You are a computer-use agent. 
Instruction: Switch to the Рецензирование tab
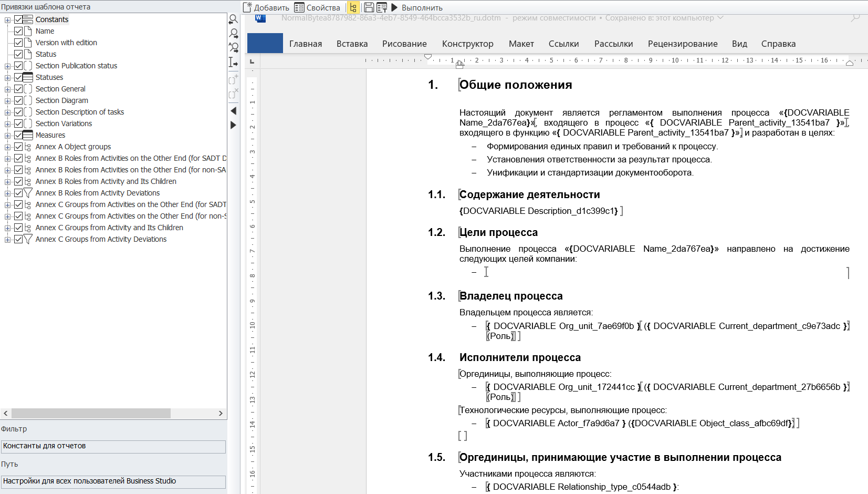tap(682, 44)
